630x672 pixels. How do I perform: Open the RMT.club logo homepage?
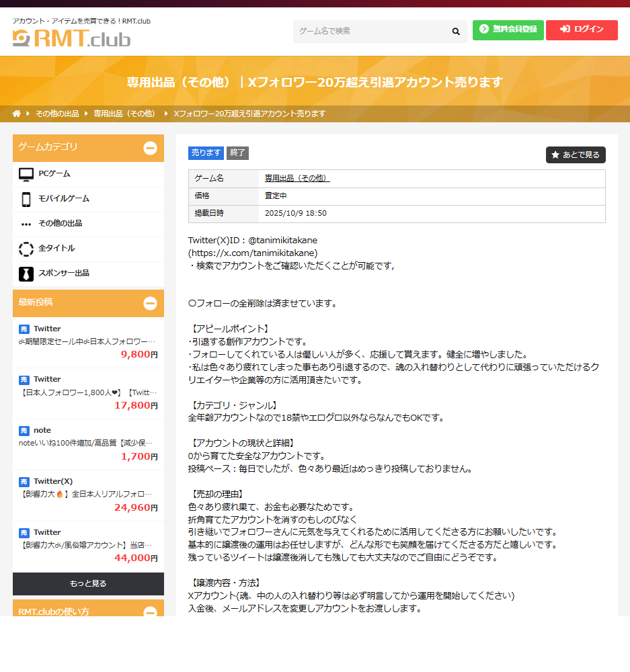point(72,38)
